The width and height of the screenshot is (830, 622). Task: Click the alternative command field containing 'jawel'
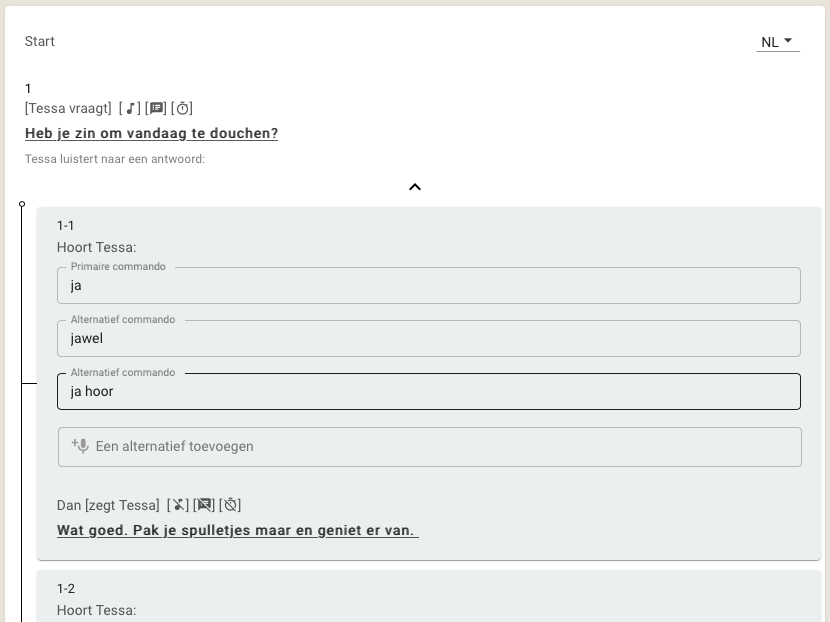pos(428,338)
